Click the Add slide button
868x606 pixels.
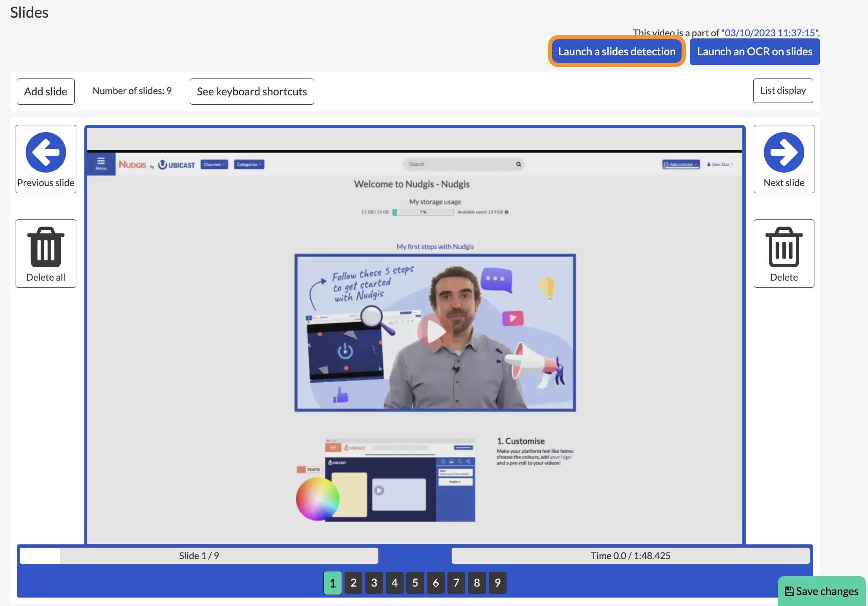46,91
